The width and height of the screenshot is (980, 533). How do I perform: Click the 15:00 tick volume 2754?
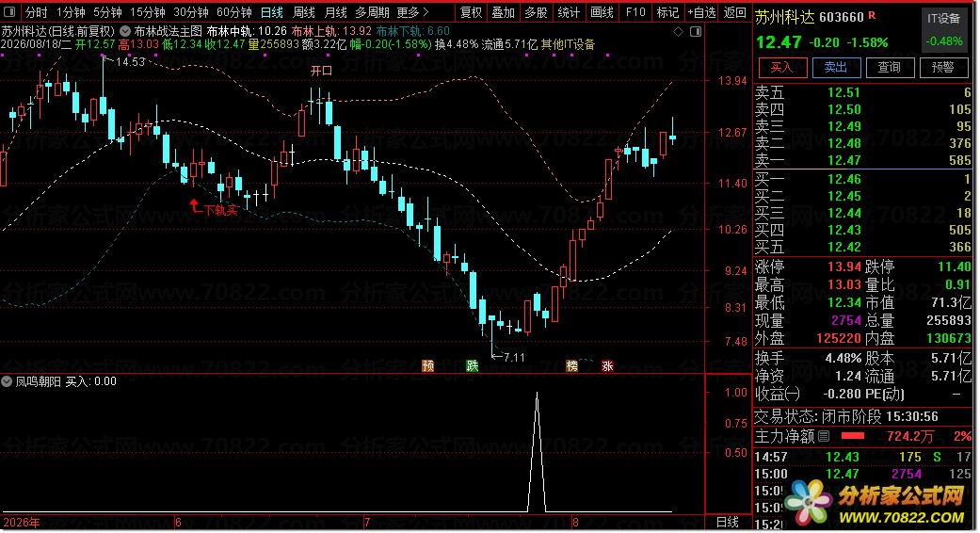[907, 475]
